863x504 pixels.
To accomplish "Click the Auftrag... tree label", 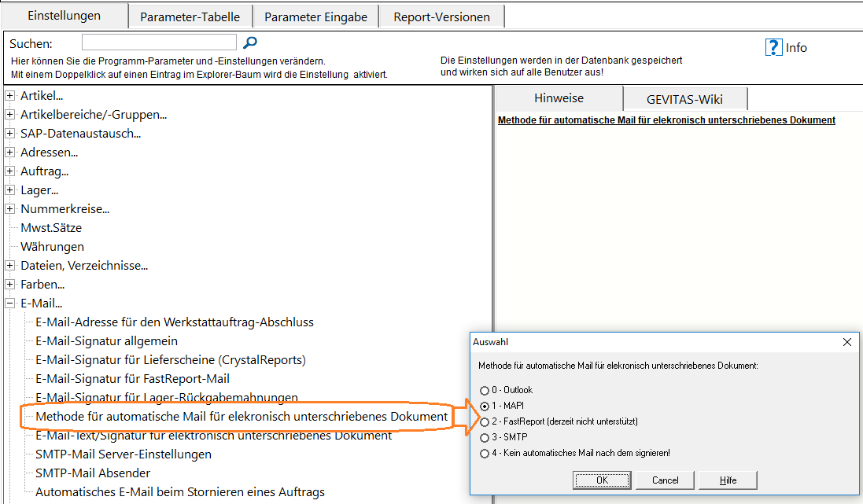I will point(45,171).
